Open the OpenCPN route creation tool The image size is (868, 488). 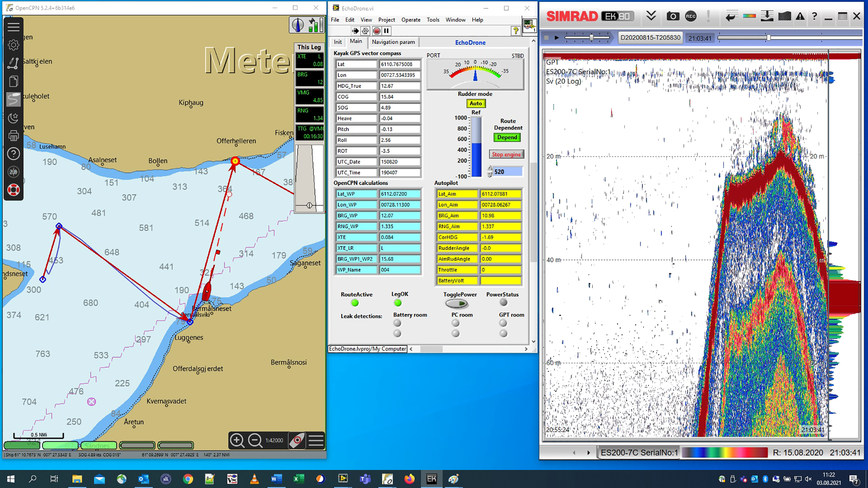[x=13, y=63]
